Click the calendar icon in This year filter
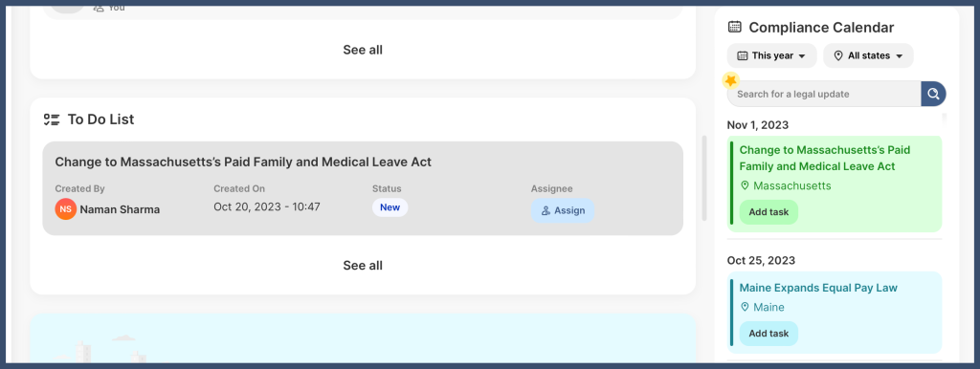Screen dimensions: 980x369 tap(743, 55)
